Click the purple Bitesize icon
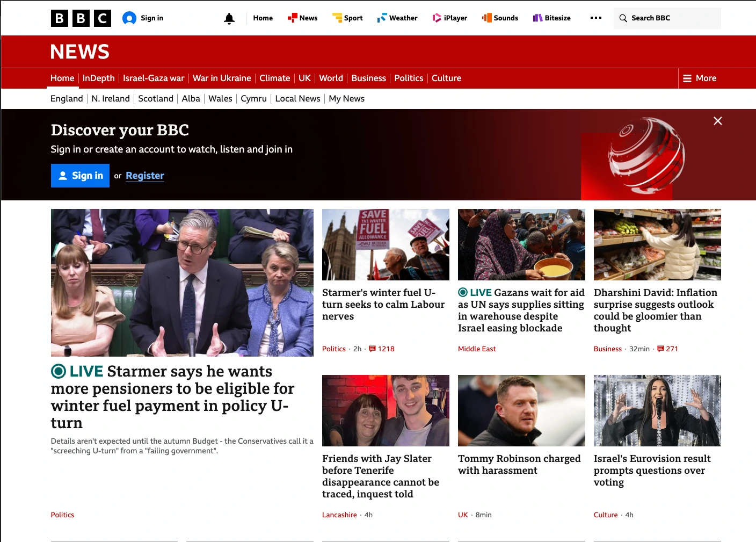This screenshot has width=756, height=542. (537, 18)
